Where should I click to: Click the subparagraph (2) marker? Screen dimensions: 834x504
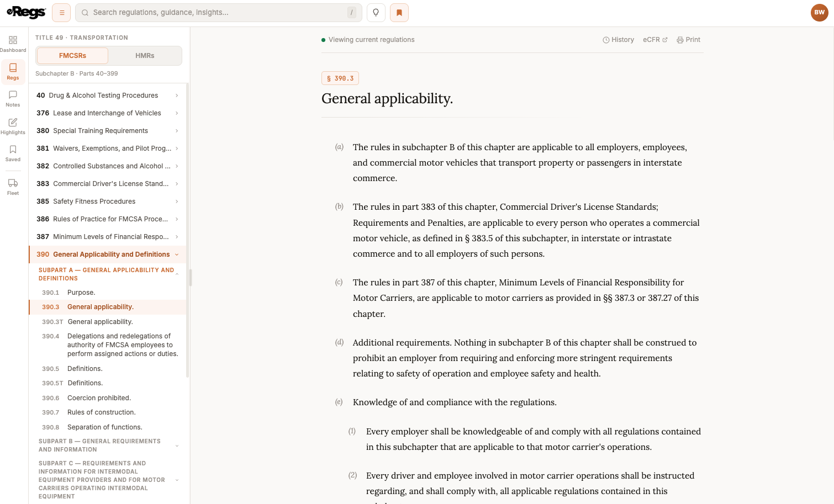point(352,475)
